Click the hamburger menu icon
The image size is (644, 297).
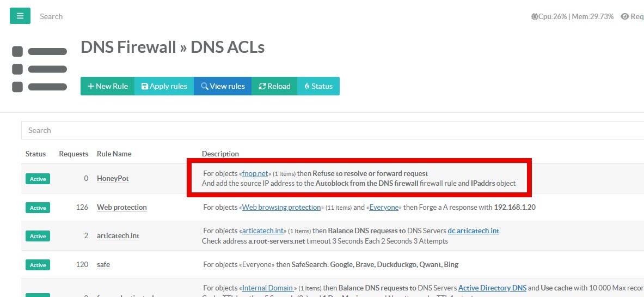20,16
